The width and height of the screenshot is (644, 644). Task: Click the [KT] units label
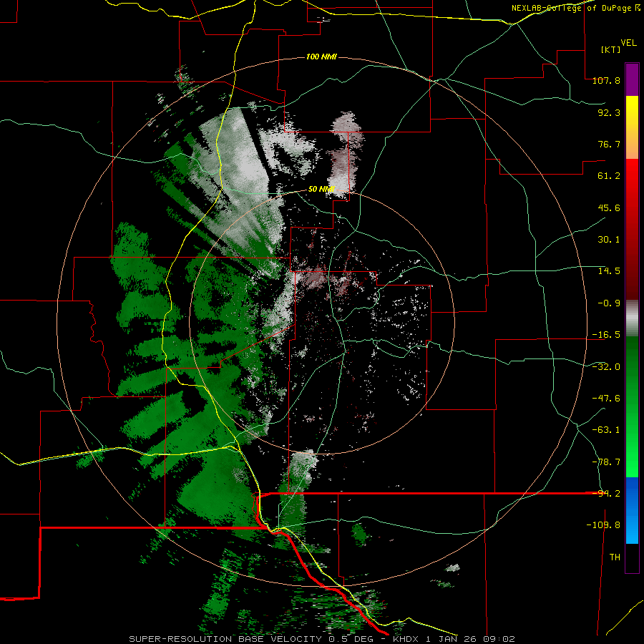coord(611,49)
